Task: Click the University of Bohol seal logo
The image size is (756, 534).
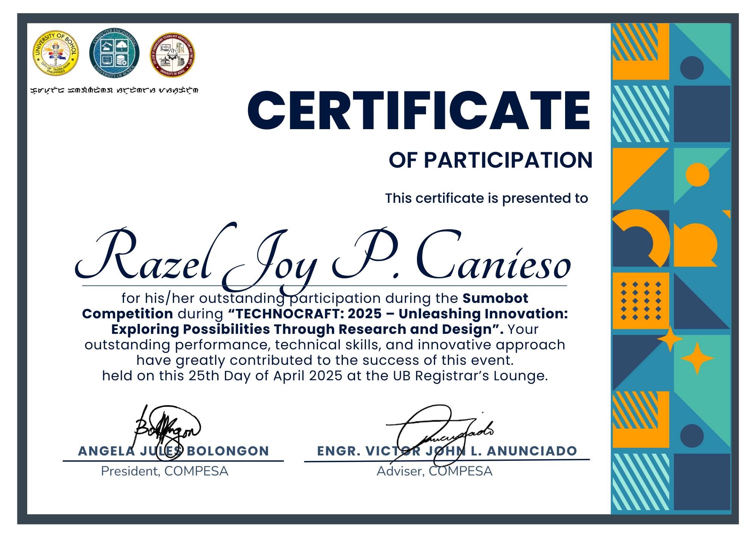Action: tap(56, 53)
